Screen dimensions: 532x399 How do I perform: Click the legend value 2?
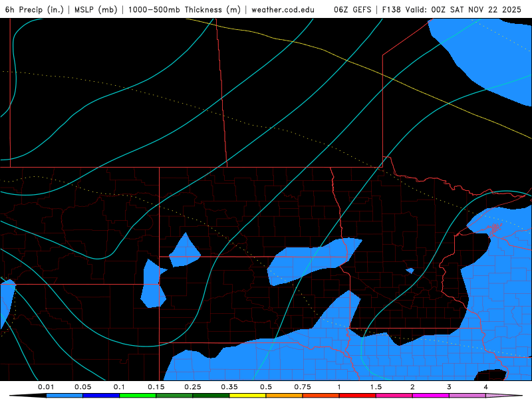pos(412,387)
